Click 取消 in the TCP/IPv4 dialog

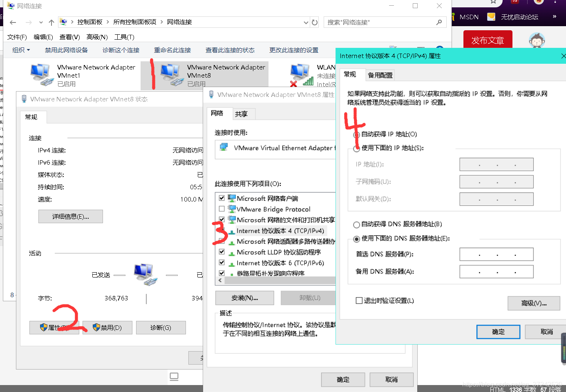pyautogui.click(x=546, y=332)
